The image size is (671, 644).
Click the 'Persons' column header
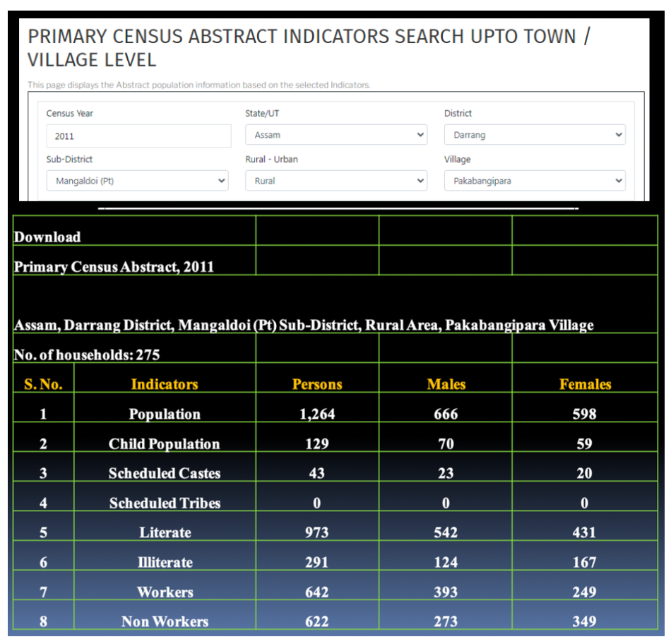(317, 384)
